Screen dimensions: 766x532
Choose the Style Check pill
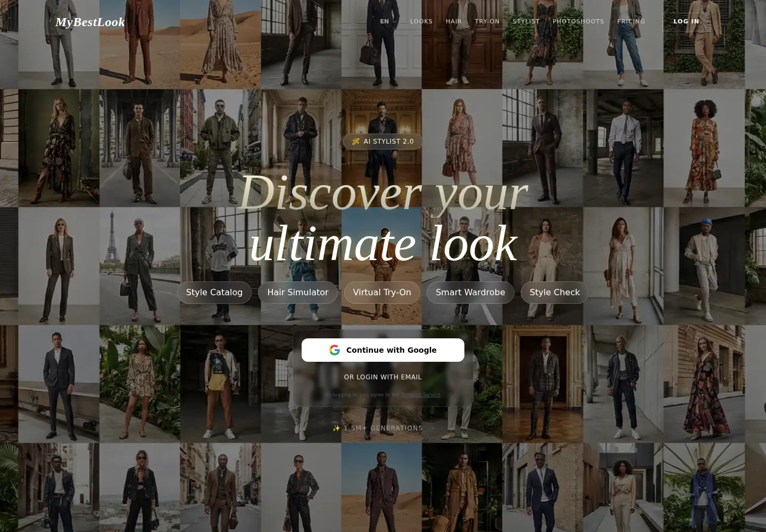555,293
